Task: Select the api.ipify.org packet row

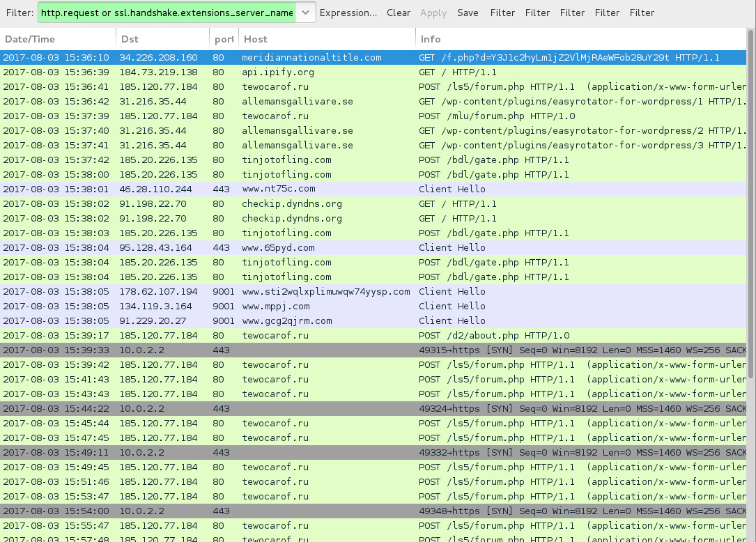Action: (x=373, y=72)
